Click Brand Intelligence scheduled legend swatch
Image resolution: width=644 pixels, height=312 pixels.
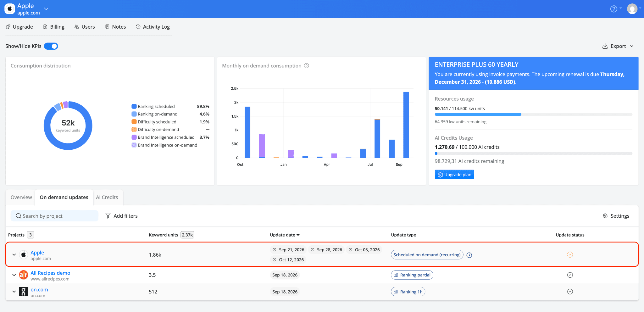pos(134,137)
